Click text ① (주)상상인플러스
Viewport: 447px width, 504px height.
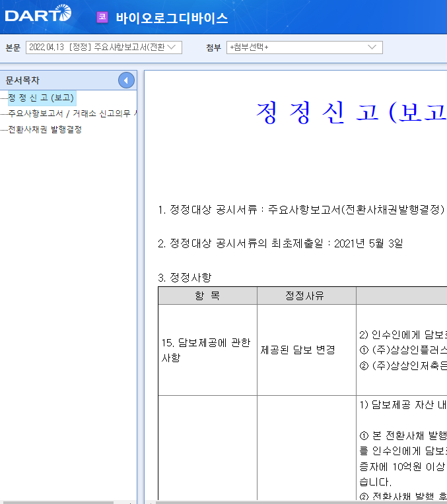point(403,350)
